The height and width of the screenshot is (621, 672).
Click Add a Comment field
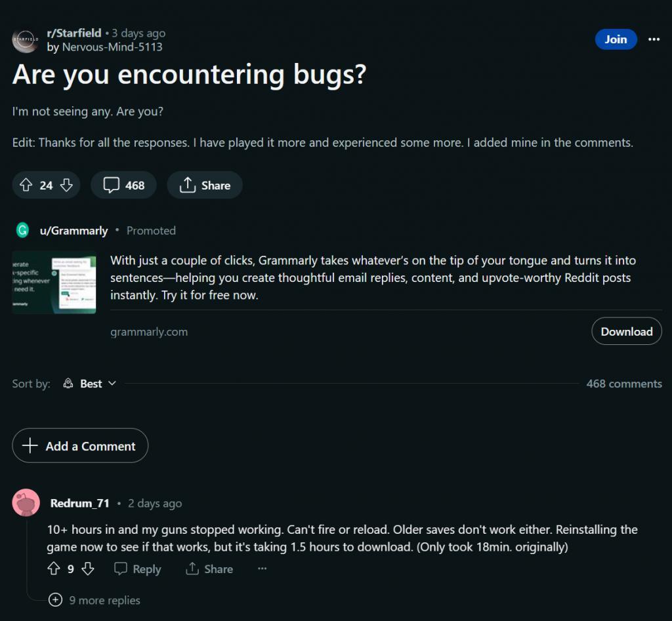click(80, 446)
